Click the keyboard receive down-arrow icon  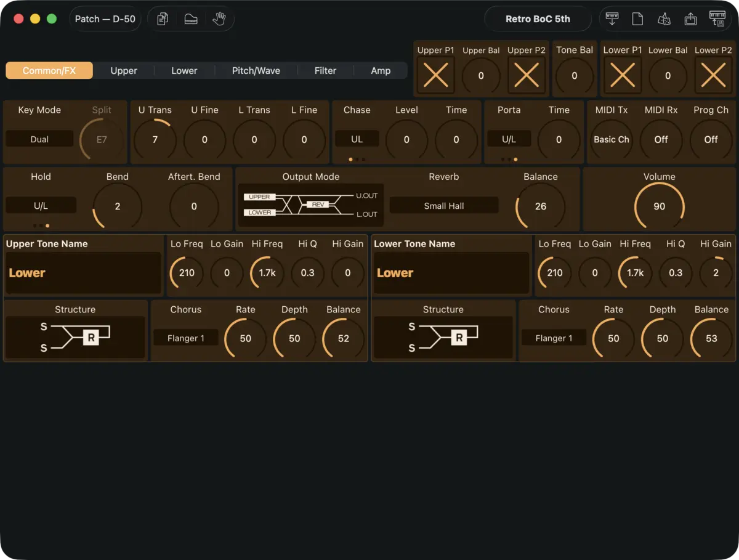[612, 19]
